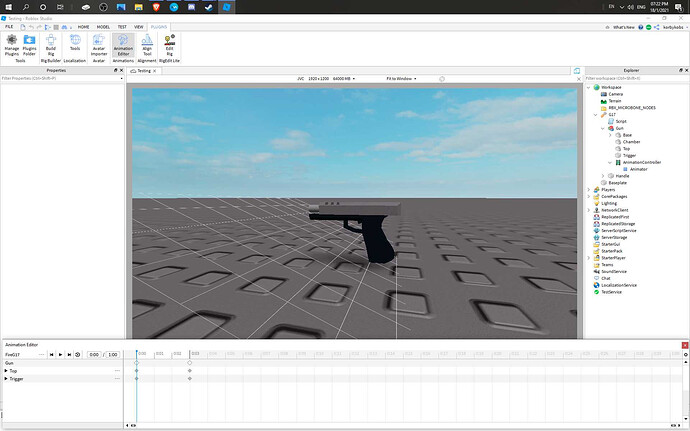Open Fit to Window dropdown
Viewport: 690px width, 431px height.
click(x=401, y=79)
